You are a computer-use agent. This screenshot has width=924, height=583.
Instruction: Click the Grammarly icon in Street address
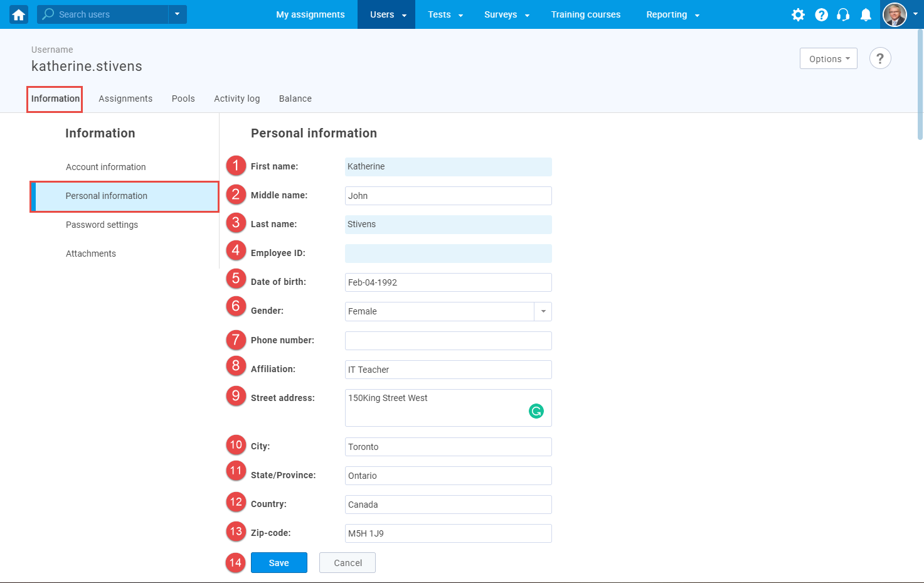pos(536,411)
